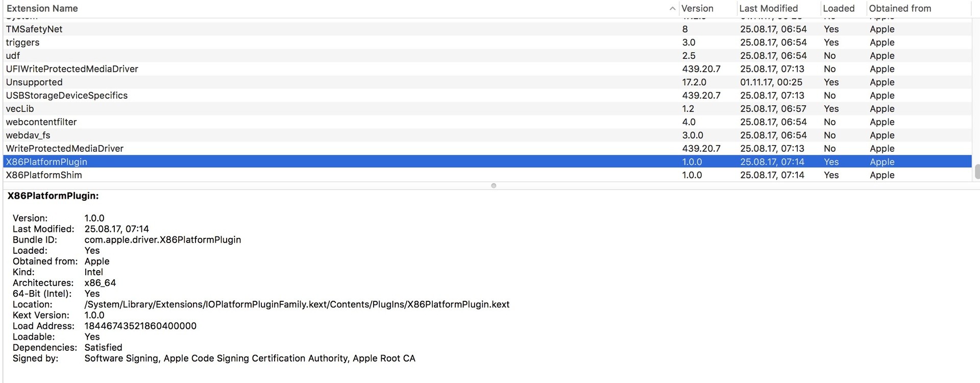Click the X86PlatformShim row's Obtained from Apple
980x383 pixels.
[882, 175]
